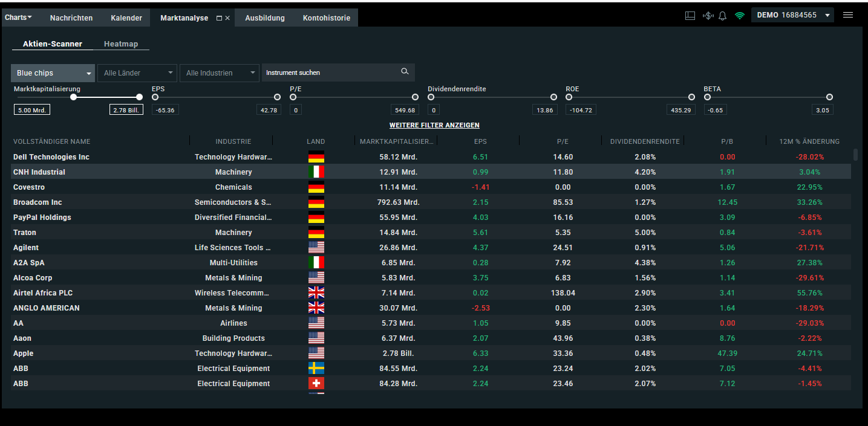Viewport: 868px width, 426px height.
Task: Open the Charts menu
Action: coord(18,17)
